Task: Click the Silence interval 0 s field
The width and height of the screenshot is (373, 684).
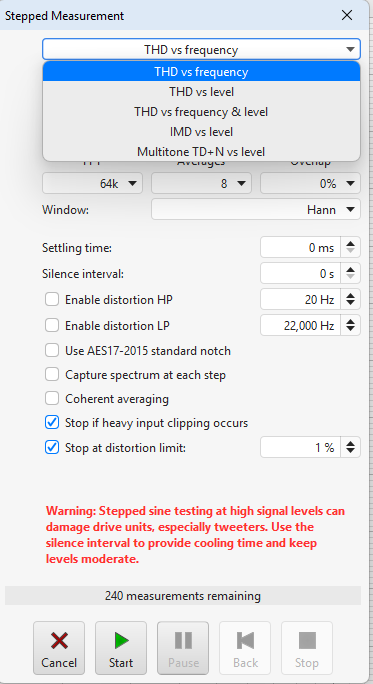Action: pos(300,274)
